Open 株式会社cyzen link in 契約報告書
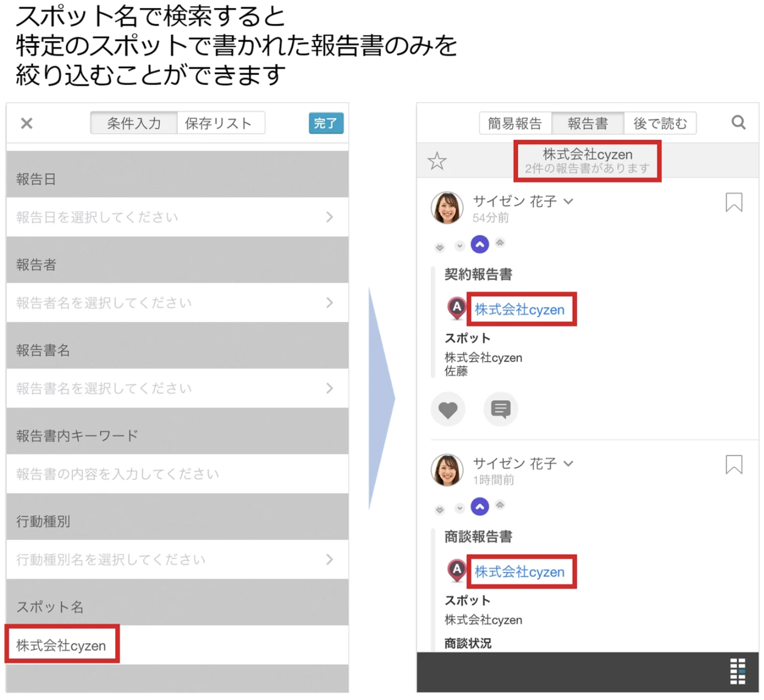 click(519, 310)
